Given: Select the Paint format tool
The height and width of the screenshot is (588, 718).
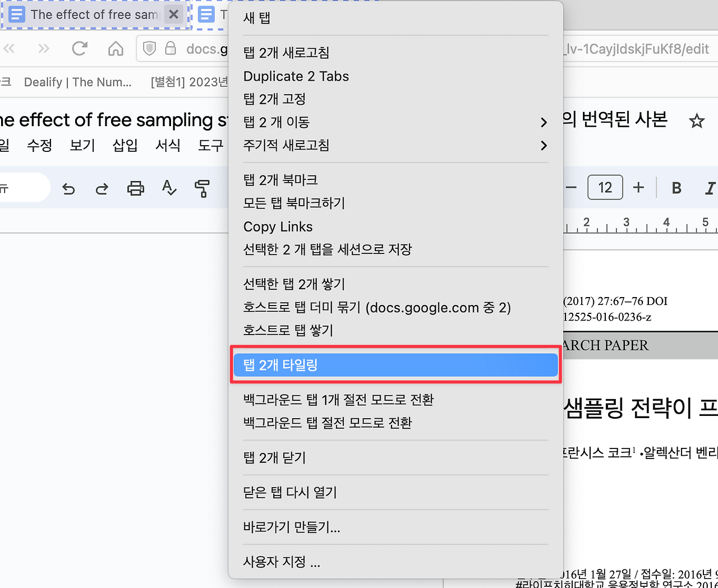Looking at the screenshot, I should [x=201, y=188].
